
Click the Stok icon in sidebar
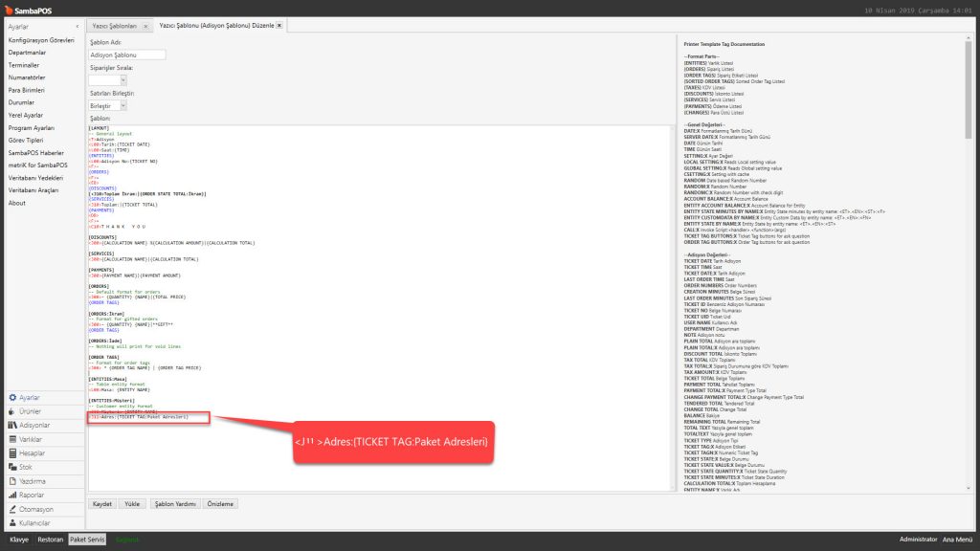pos(13,467)
